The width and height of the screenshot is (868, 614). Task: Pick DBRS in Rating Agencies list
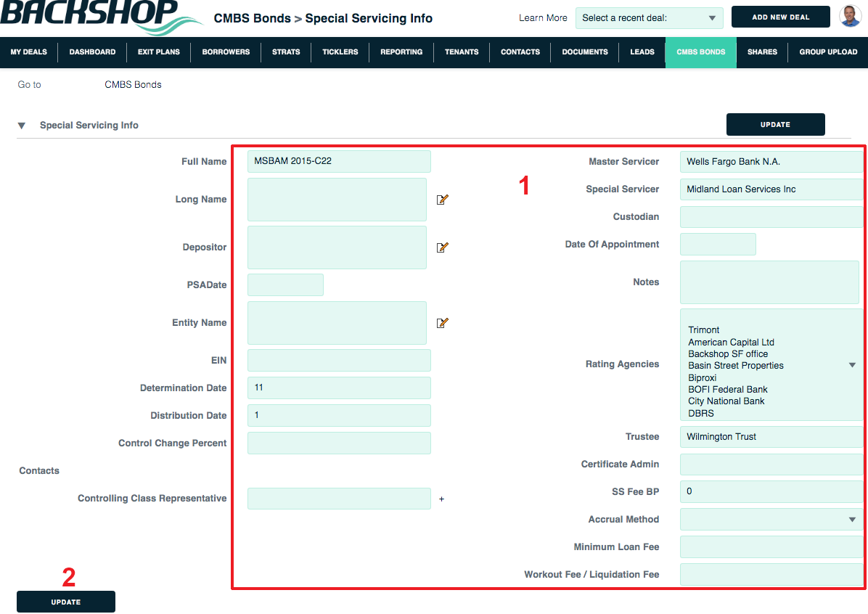pos(701,413)
